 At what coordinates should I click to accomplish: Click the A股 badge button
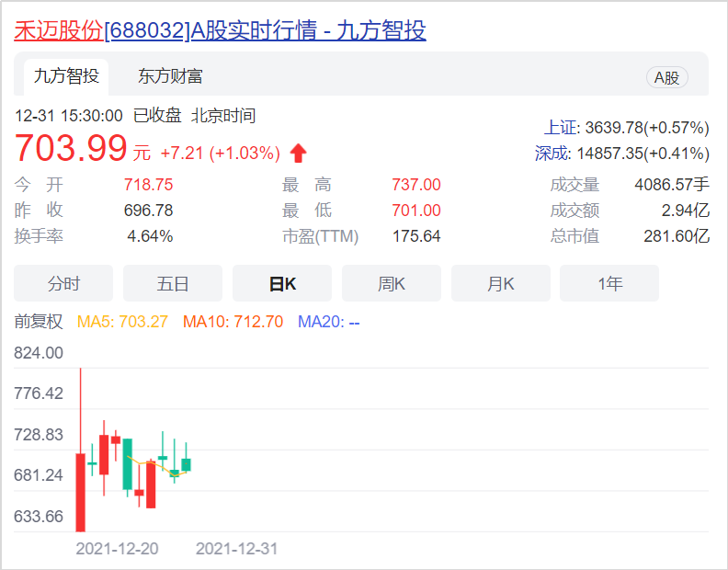tap(666, 77)
